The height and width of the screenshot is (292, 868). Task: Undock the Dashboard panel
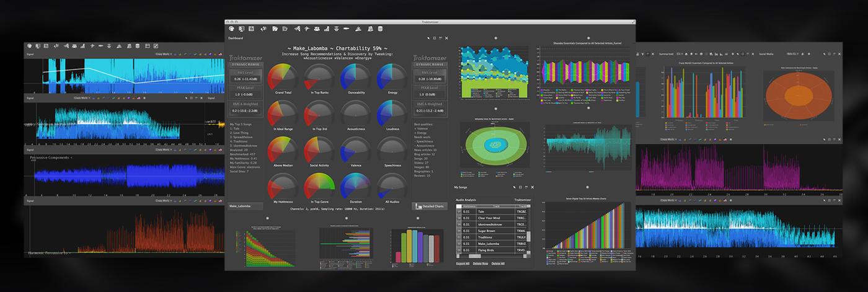pos(440,38)
